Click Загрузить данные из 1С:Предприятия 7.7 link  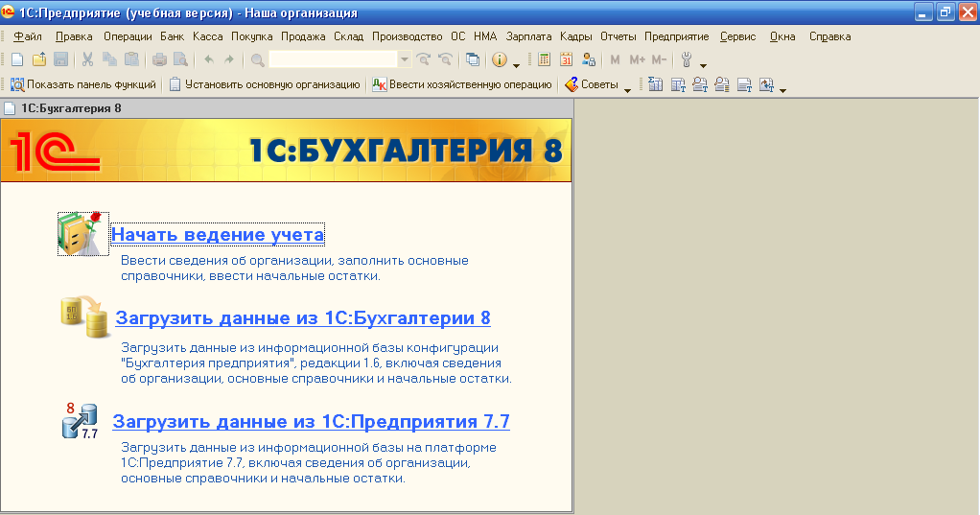(312, 421)
